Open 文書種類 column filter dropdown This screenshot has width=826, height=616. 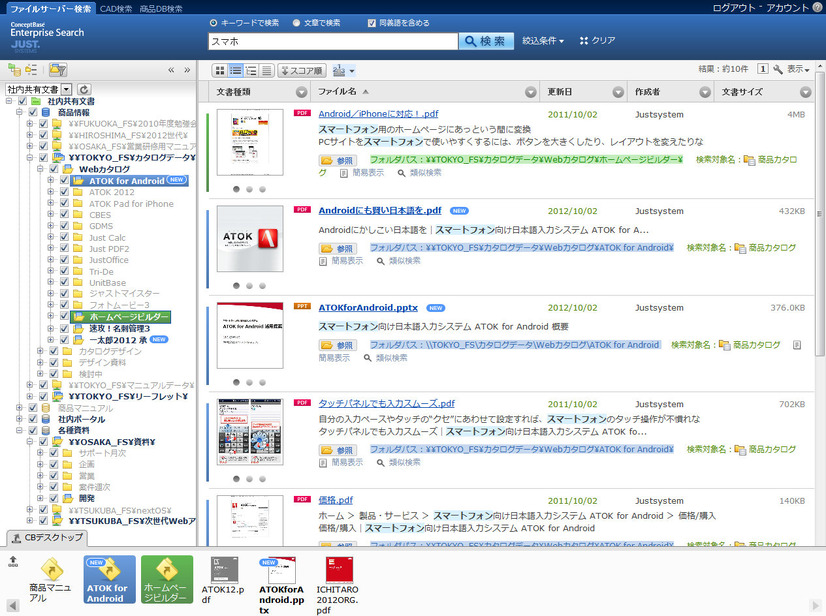pyautogui.click(x=301, y=92)
